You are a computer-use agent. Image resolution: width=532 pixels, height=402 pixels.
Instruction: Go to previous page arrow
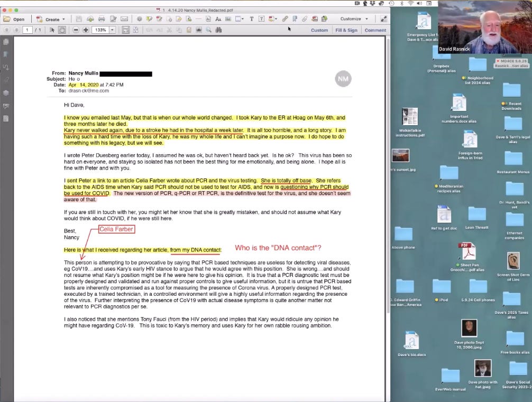pos(6,30)
